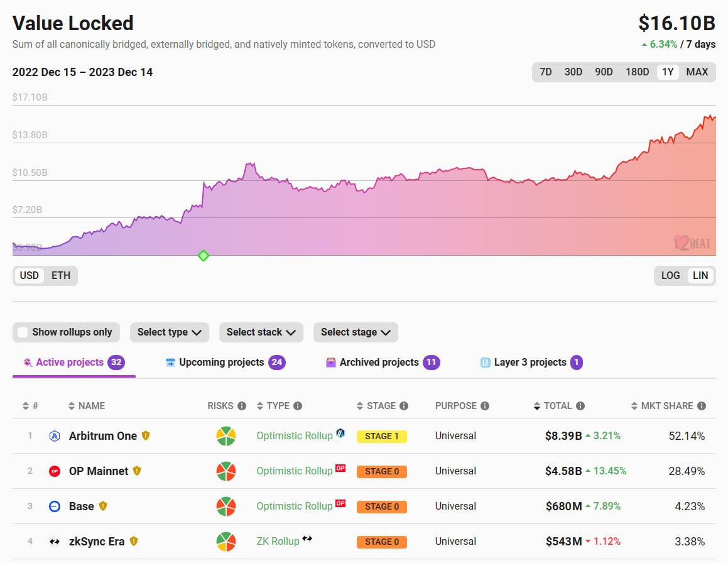The height and width of the screenshot is (563, 728).
Task: Click the zkSync Era arrows logo icon
Action: tap(55, 542)
